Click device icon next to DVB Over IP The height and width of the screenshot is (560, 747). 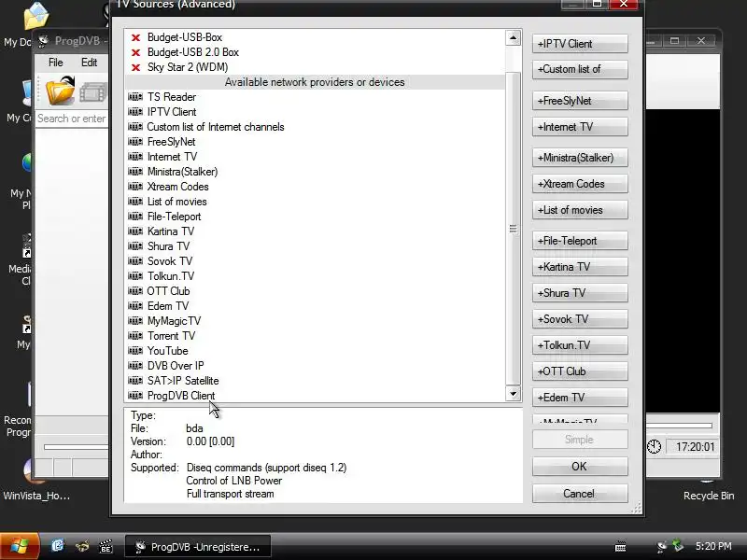coord(135,366)
